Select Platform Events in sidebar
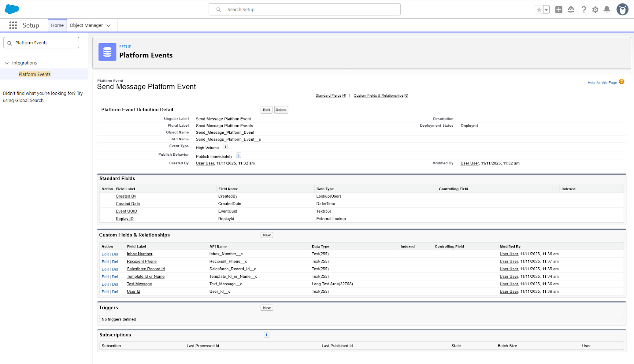Screen dimensions: 634x364 pos(34,74)
